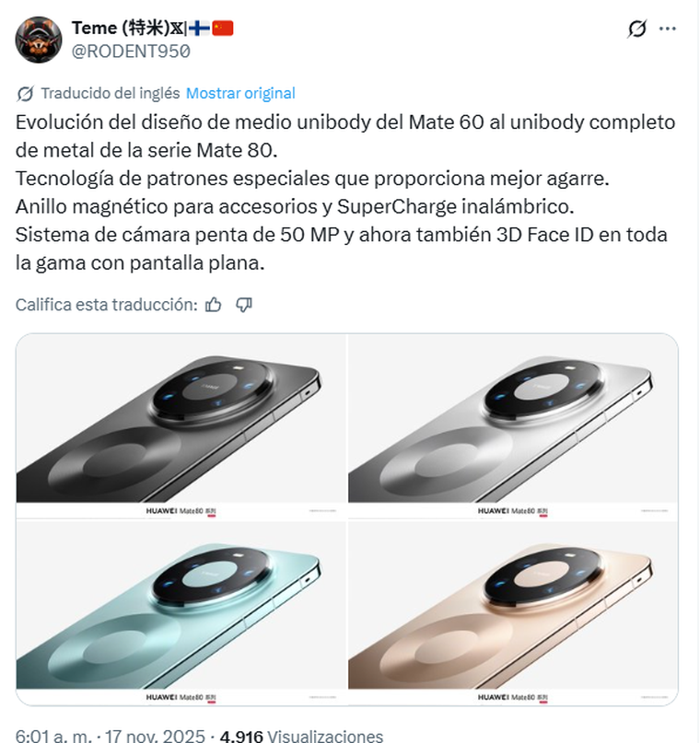The height and width of the screenshot is (743, 700).
Task: Open the @RODENT950 handle
Action: click(131, 52)
